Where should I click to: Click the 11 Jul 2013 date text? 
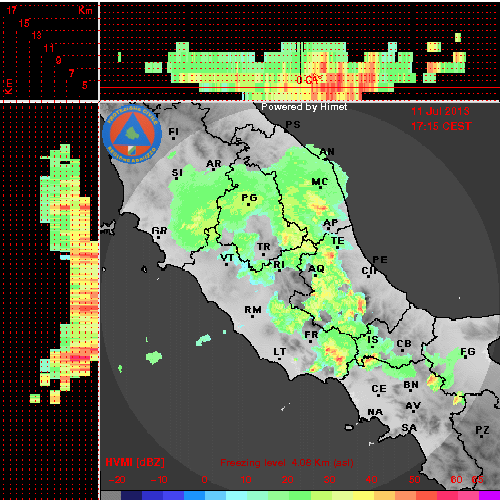440,111
